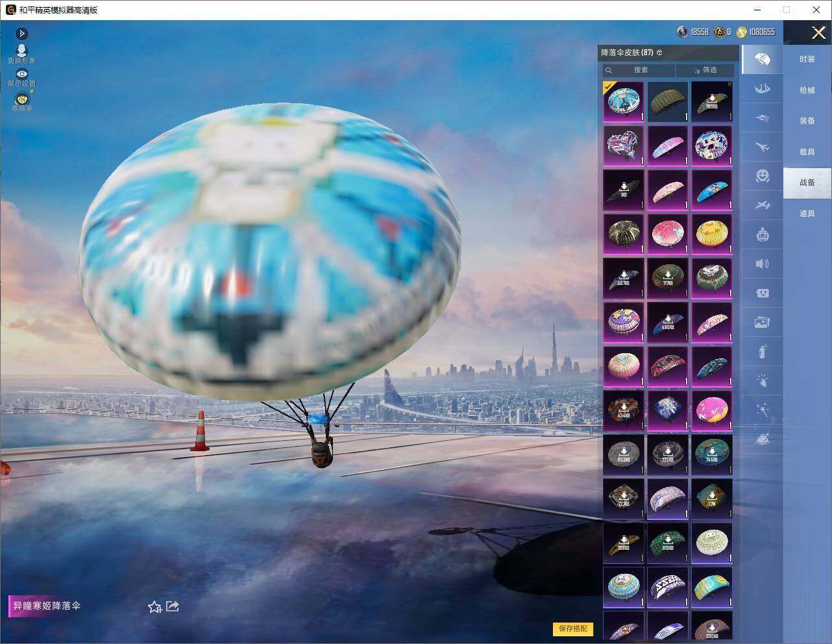Click the 搜索 search field
The image size is (832, 644).
639,70
